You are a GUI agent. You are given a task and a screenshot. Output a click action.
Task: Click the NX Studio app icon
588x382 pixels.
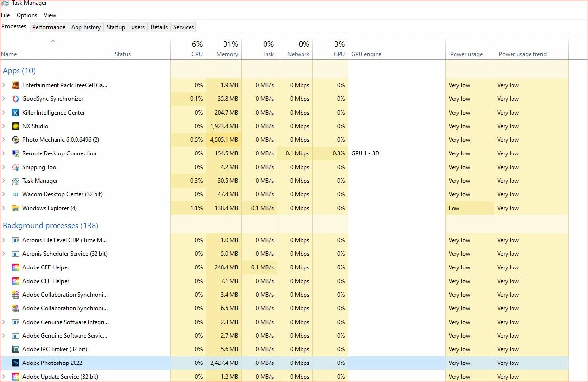(x=15, y=126)
